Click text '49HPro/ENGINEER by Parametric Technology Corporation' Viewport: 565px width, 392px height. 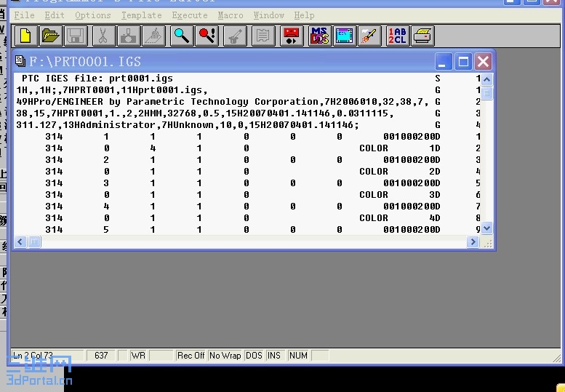[167, 102]
